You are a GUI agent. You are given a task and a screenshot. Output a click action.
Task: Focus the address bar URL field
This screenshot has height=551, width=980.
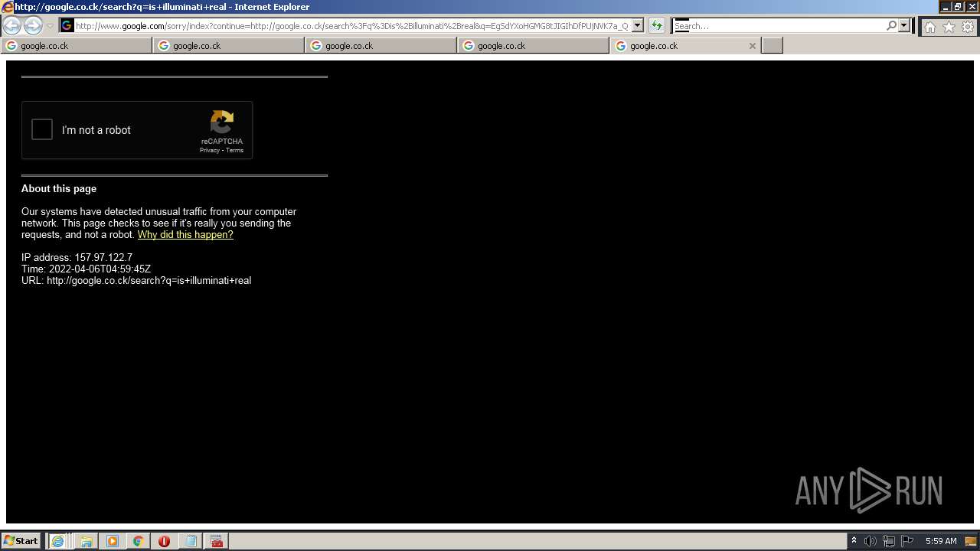pyautogui.click(x=352, y=26)
